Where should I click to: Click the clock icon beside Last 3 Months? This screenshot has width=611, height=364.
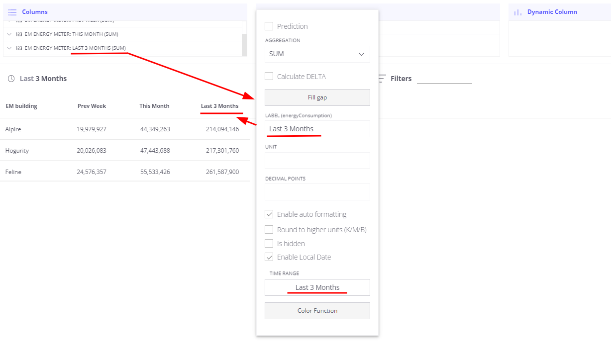pyautogui.click(x=11, y=79)
